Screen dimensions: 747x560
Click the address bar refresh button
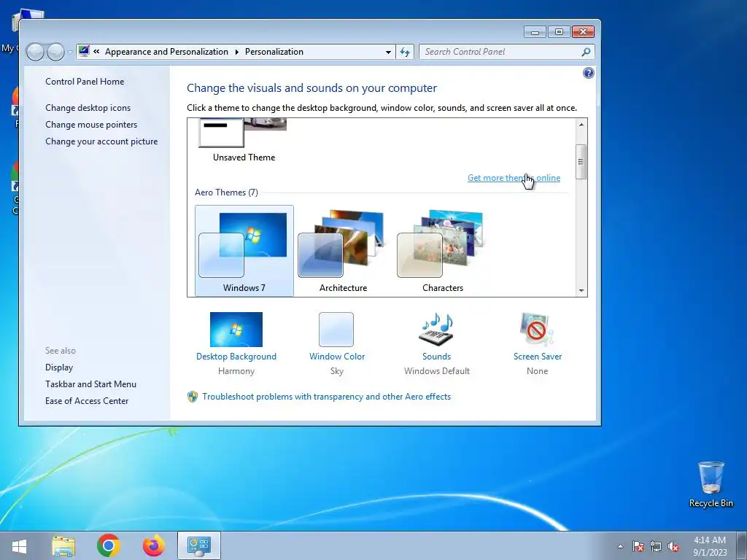tap(404, 52)
